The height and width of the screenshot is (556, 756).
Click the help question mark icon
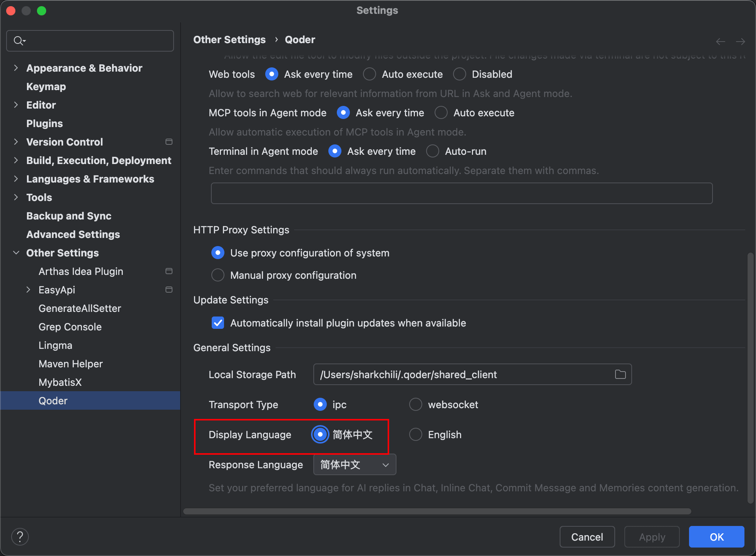tap(20, 536)
